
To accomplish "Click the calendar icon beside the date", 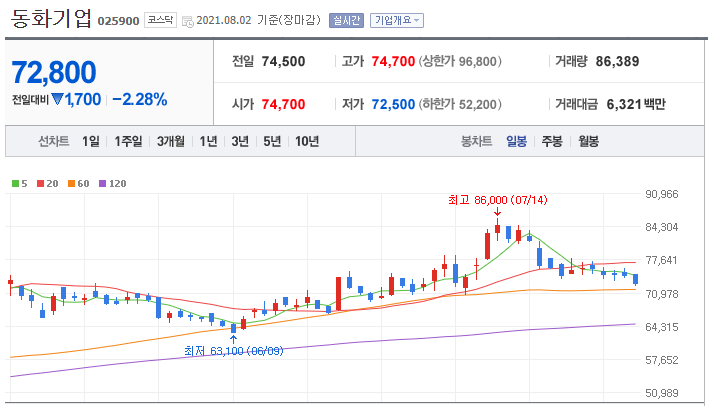I will click(x=187, y=21).
